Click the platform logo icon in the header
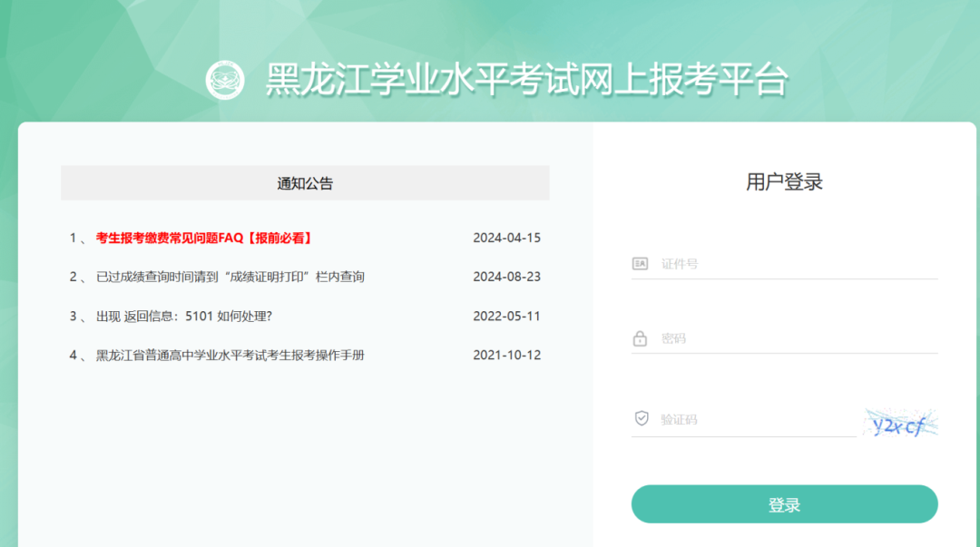 click(225, 80)
